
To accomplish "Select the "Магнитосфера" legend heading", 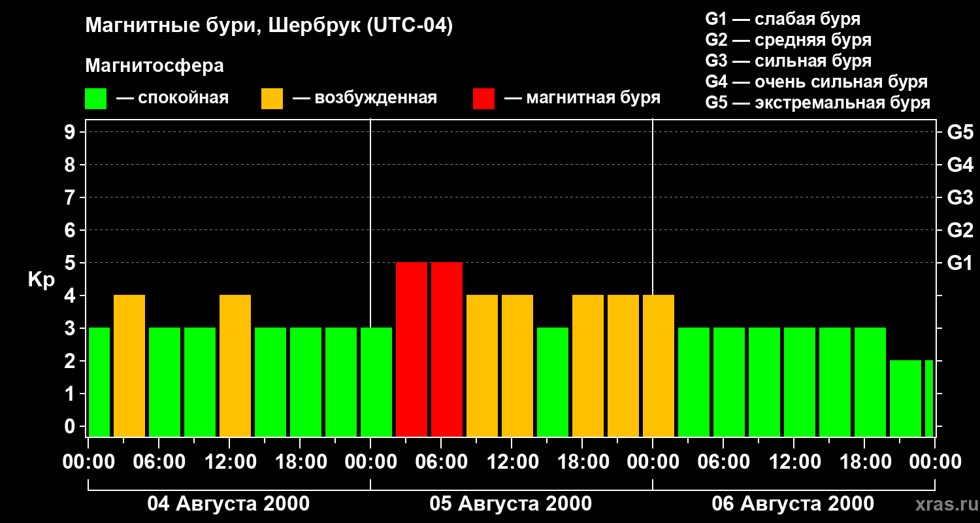I will tap(154, 66).
